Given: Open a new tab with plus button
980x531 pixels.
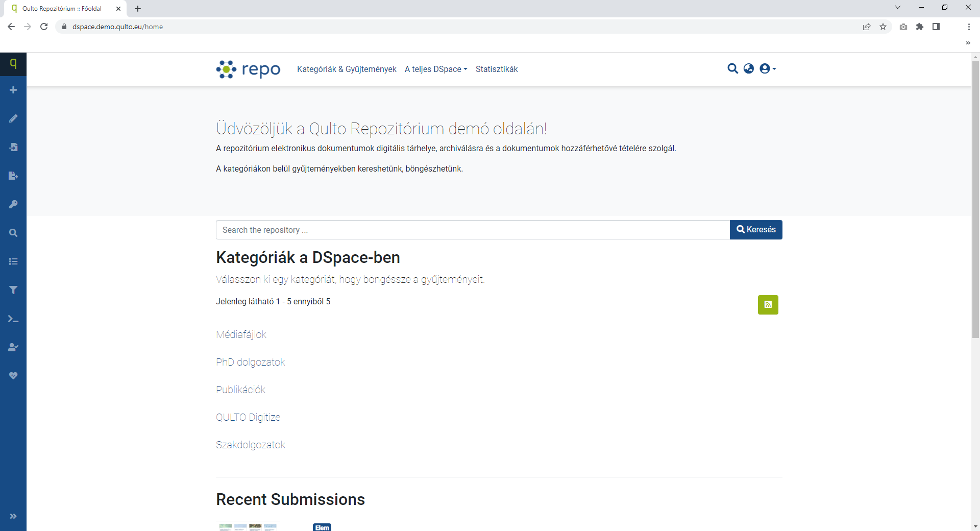Looking at the screenshot, I should 138,9.
